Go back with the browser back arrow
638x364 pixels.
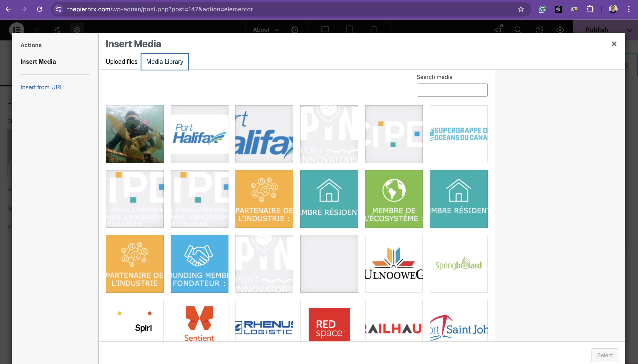tap(8, 9)
